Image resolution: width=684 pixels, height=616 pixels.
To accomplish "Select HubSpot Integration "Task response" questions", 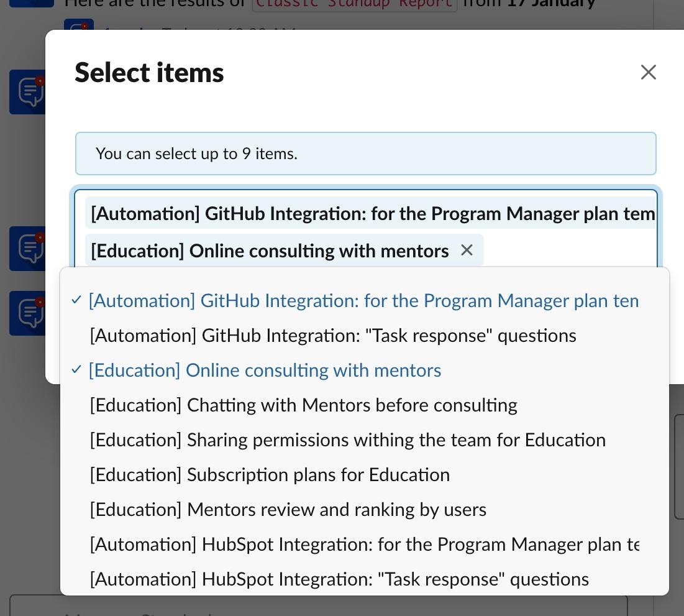I will 364,579.
